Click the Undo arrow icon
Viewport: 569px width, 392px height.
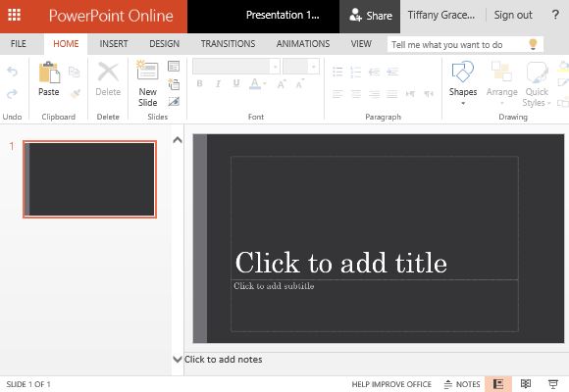(12, 72)
